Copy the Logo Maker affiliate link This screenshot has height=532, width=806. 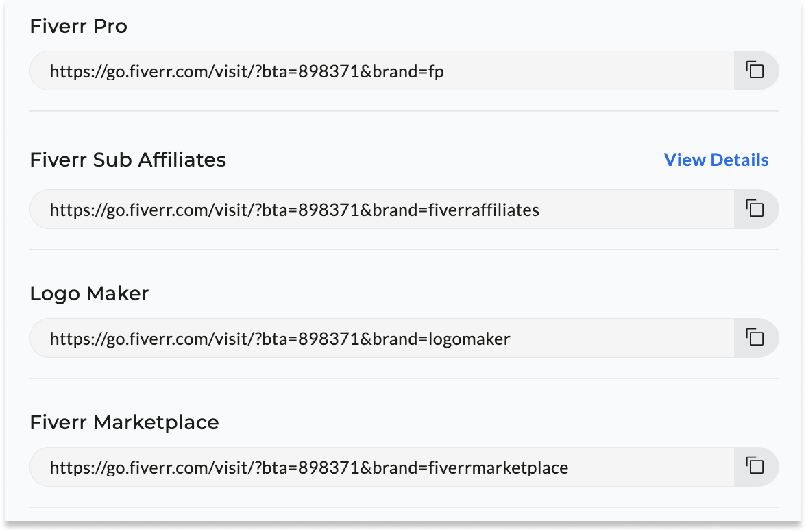755,338
